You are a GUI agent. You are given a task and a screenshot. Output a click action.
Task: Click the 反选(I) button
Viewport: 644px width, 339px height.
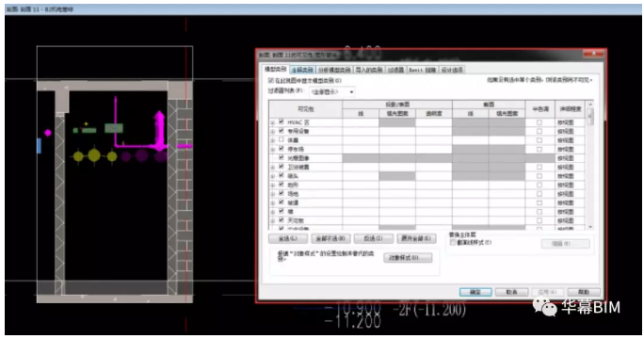click(374, 238)
